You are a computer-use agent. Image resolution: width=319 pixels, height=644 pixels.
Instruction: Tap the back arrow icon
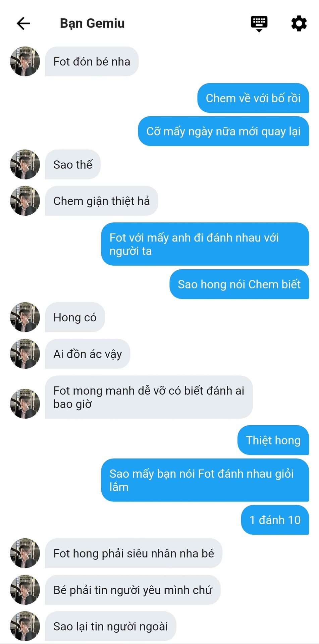coord(23,23)
